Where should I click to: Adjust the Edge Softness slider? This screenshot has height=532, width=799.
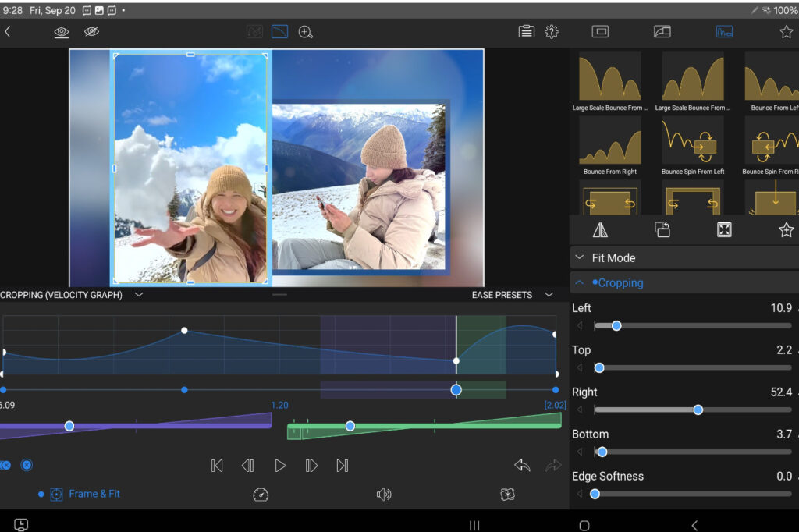595,494
